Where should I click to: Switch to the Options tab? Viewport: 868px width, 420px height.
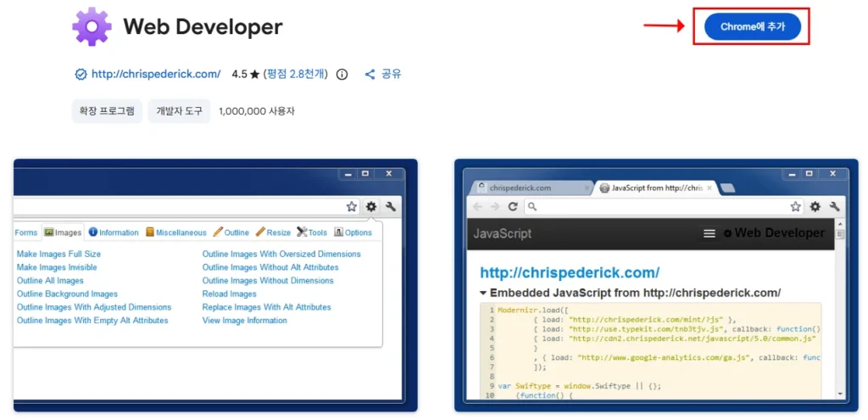point(353,232)
